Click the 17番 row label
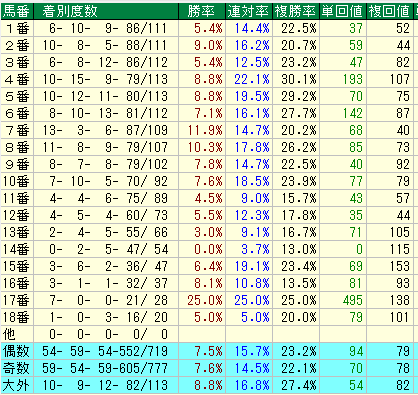This screenshot has width=418, height=395. pyautogui.click(x=17, y=300)
